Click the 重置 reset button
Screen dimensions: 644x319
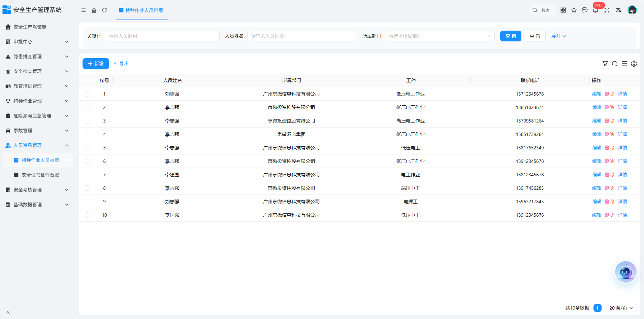pyautogui.click(x=535, y=36)
